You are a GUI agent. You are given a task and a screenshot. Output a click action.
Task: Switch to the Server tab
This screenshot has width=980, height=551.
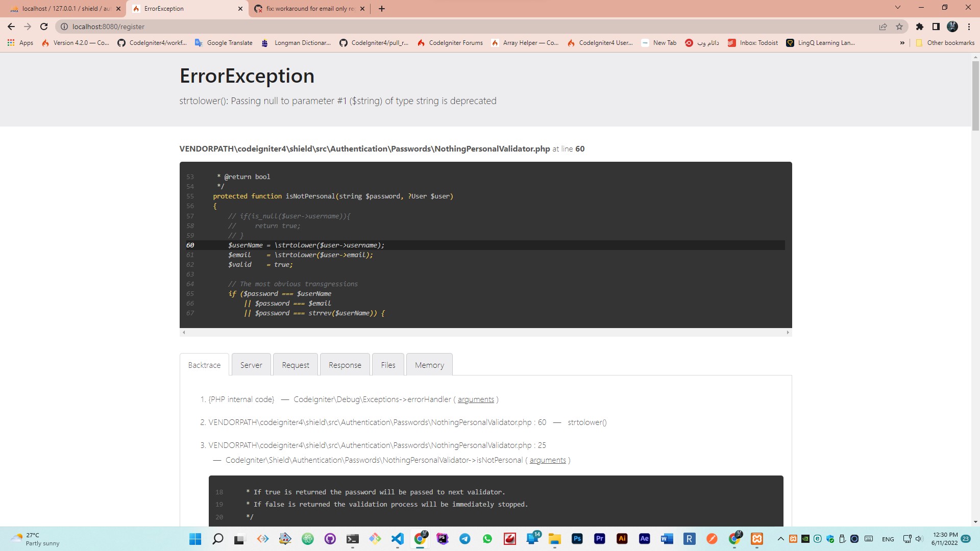coord(251,365)
